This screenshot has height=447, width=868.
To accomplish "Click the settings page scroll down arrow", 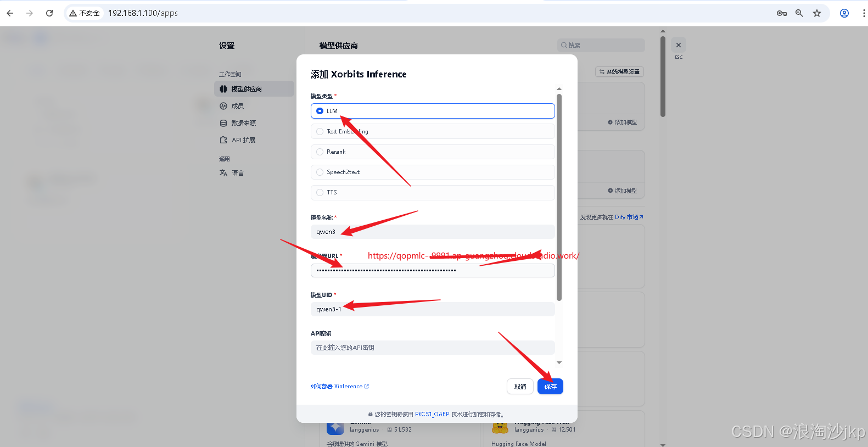I will click(663, 444).
